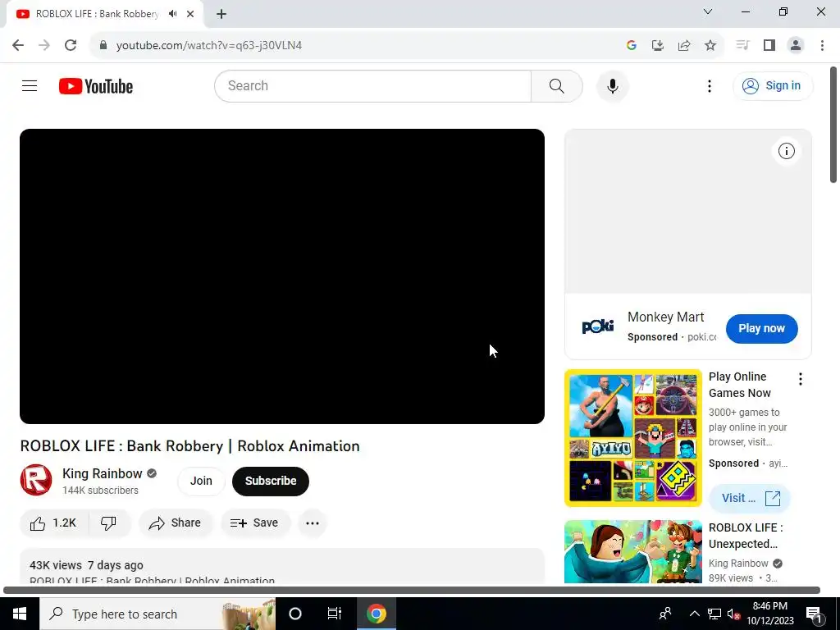Open Task View on taskbar
This screenshot has width=840, height=630.
tap(335, 614)
